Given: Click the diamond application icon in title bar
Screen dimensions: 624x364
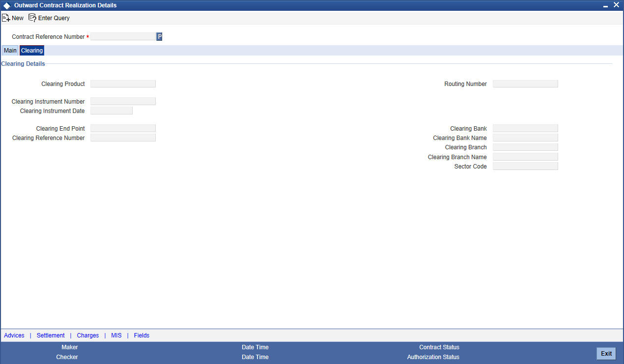Looking at the screenshot, I should 7,5.
